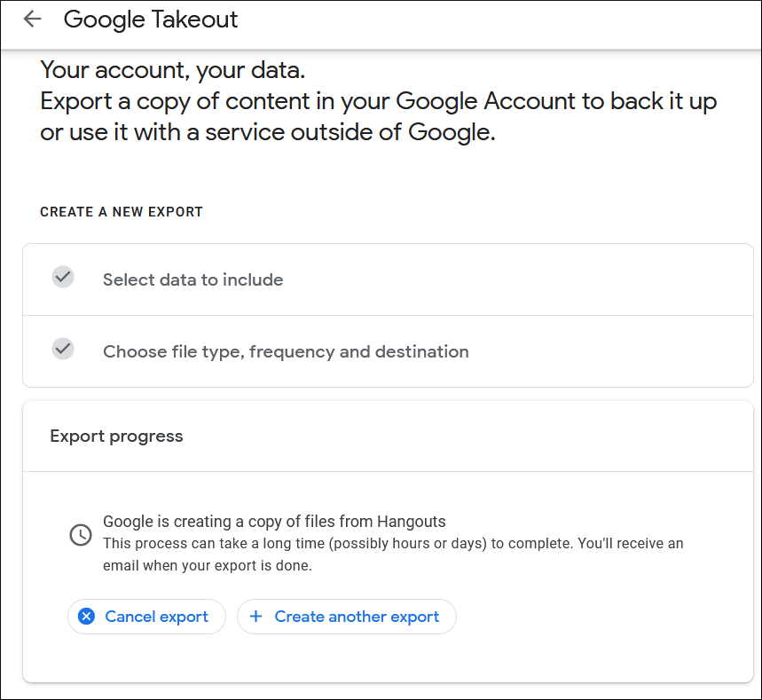Click the plus icon on Create another export

point(255,617)
